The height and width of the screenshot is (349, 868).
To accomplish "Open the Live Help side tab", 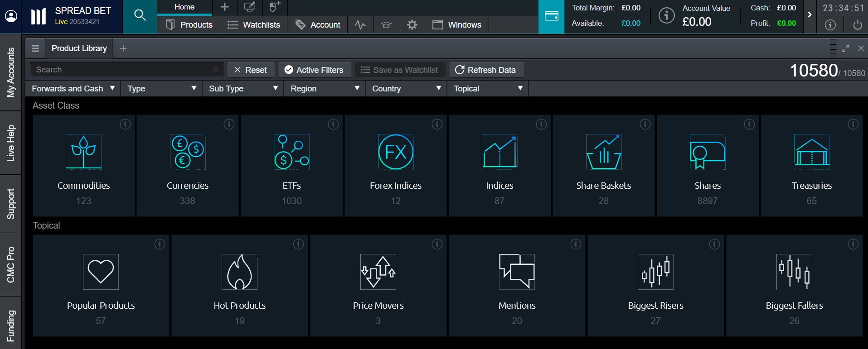I will click(x=10, y=143).
